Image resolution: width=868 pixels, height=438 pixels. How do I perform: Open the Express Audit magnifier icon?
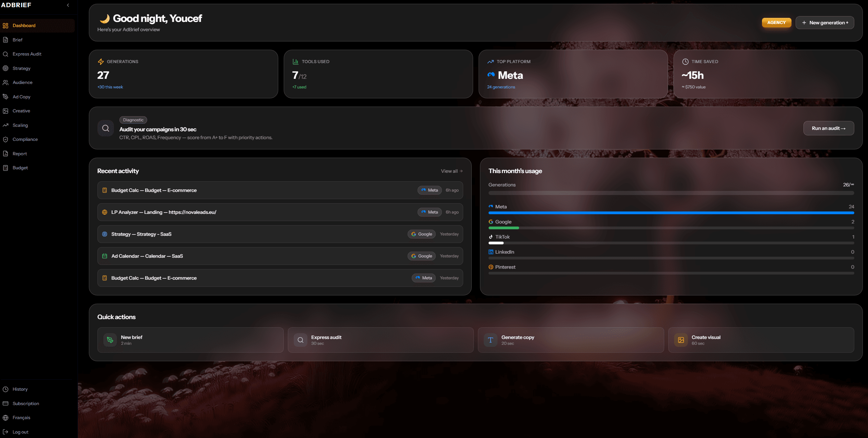coord(5,54)
